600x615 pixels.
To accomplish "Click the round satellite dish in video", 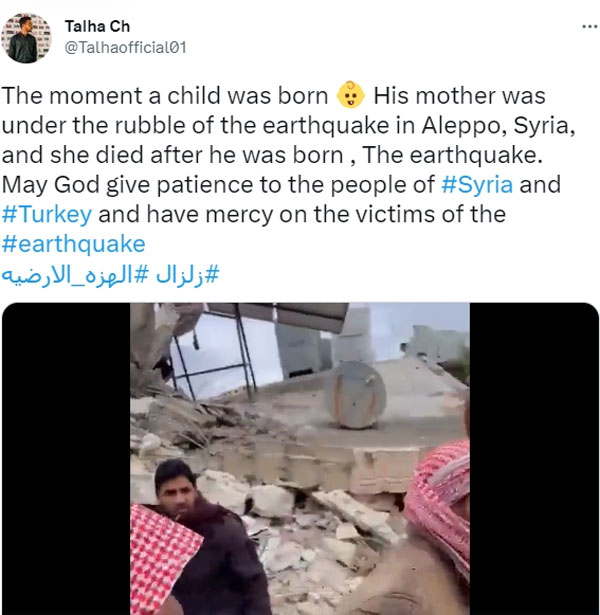I will [356, 394].
